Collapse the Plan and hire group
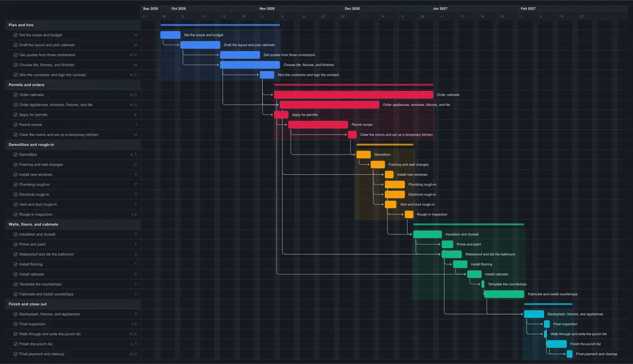 point(73,25)
